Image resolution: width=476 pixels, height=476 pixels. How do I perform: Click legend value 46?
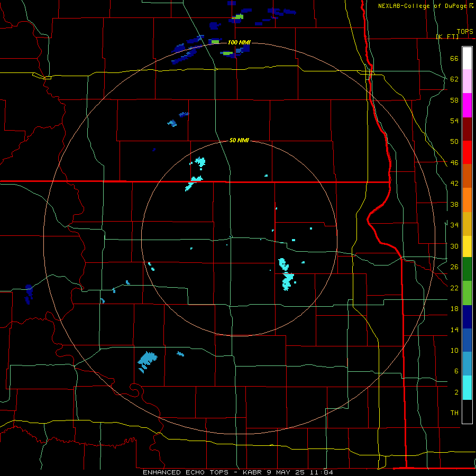click(454, 163)
